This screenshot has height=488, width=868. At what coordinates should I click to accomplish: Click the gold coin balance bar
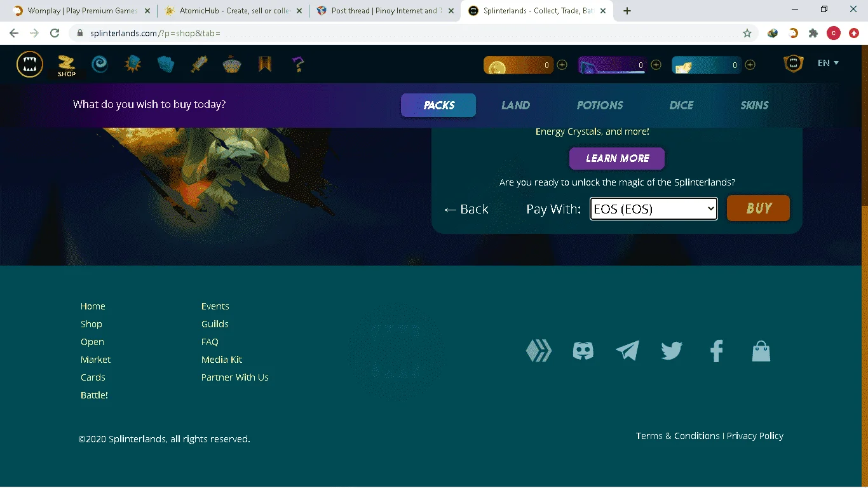pos(519,65)
